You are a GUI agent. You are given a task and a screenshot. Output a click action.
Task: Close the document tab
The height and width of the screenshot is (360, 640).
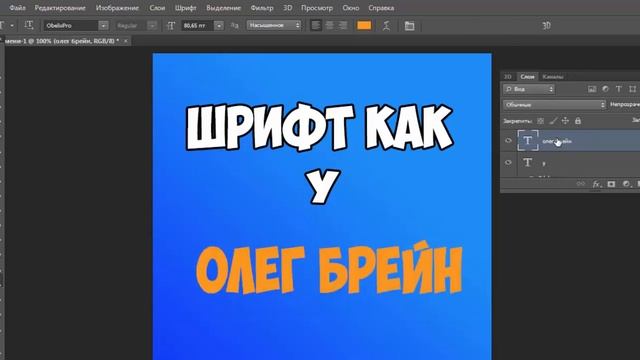[126, 41]
